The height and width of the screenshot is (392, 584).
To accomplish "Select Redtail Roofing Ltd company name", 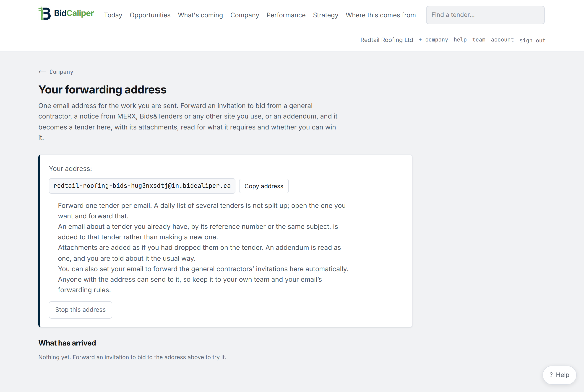I will [x=387, y=40].
